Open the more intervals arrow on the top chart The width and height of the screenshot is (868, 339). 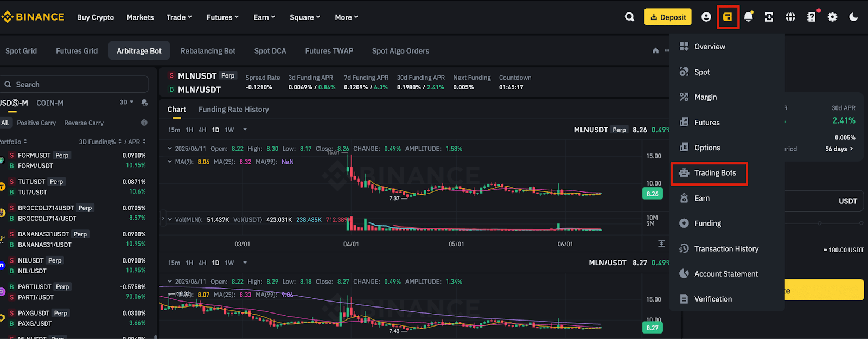coord(245,130)
